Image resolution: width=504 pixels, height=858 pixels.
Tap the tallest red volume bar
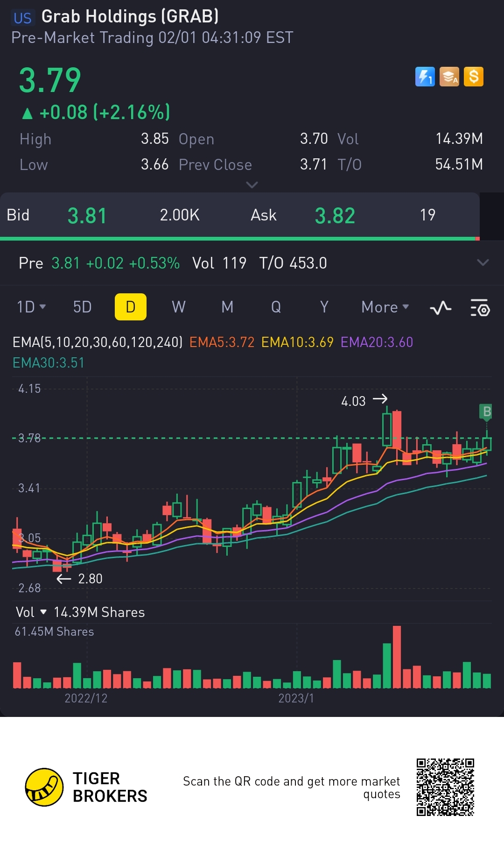click(397, 657)
